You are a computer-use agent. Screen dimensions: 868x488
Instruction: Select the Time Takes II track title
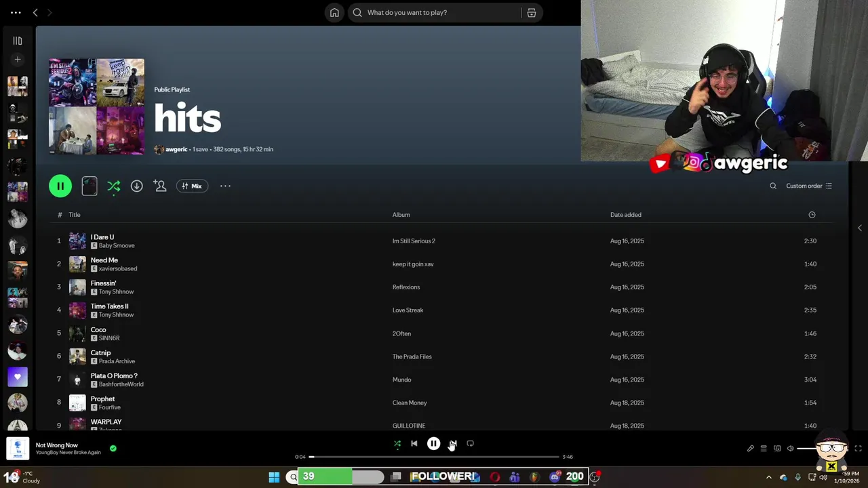(109, 306)
